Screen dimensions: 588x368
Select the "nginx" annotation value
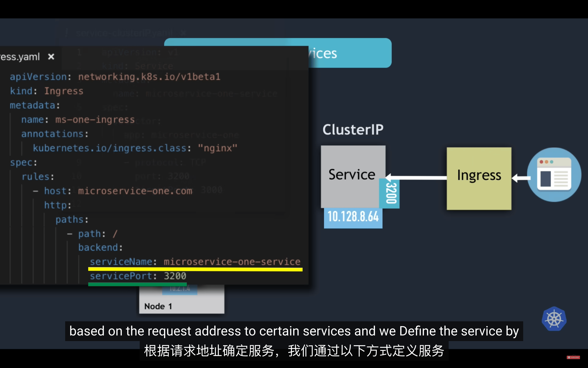point(217,148)
